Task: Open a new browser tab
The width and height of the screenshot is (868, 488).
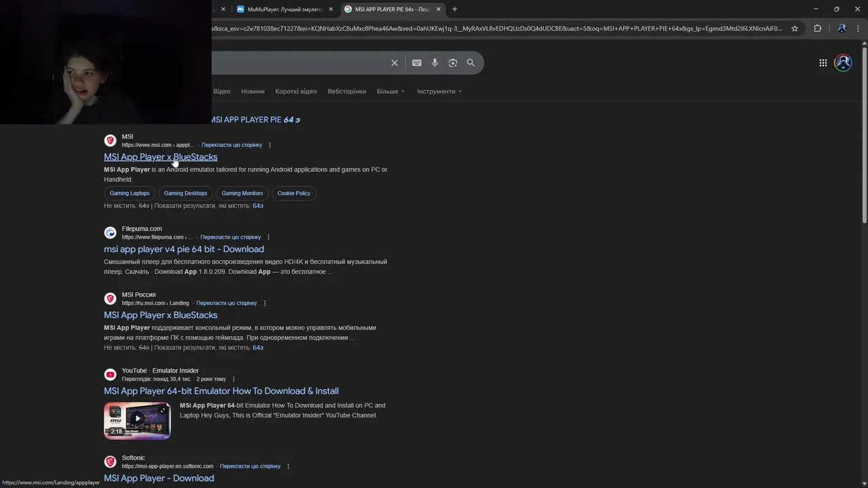Action: point(454,9)
